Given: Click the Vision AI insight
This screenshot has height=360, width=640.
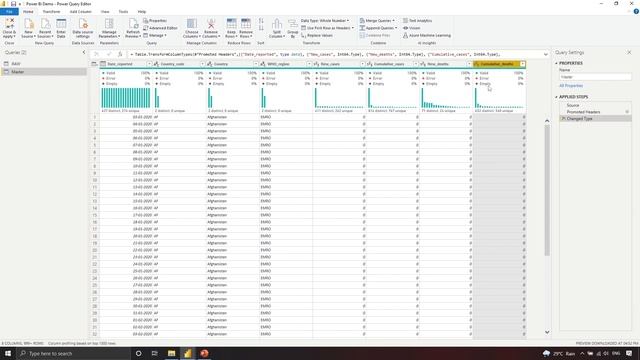Looking at the screenshot, I should click(411, 28).
